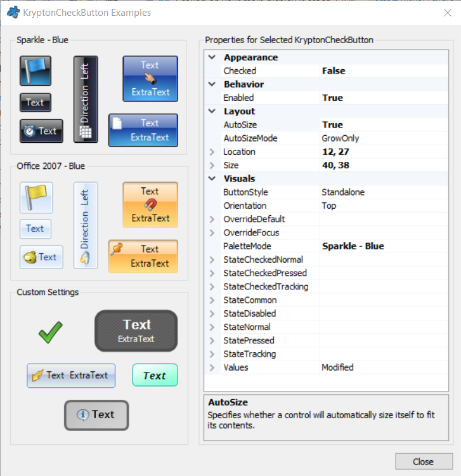The width and height of the screenshot is (461, 476).
Task: Select the Orientation property name
Action: coord(245,206)
